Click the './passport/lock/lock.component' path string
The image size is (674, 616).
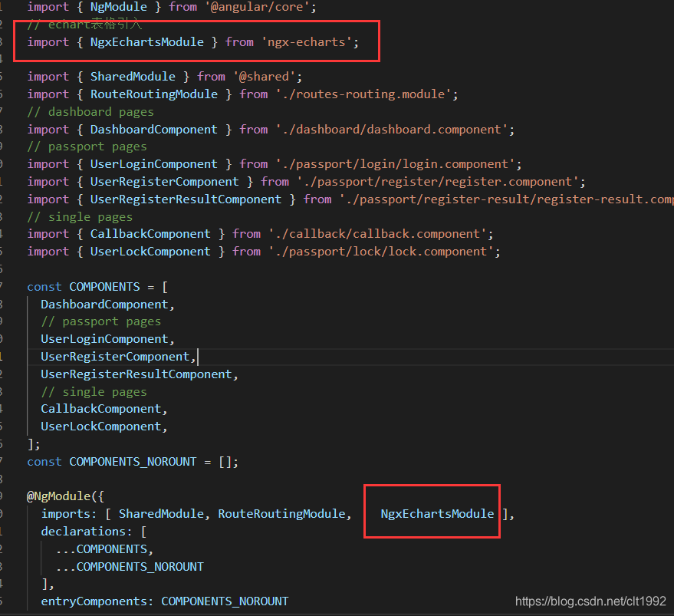(385, 251)
